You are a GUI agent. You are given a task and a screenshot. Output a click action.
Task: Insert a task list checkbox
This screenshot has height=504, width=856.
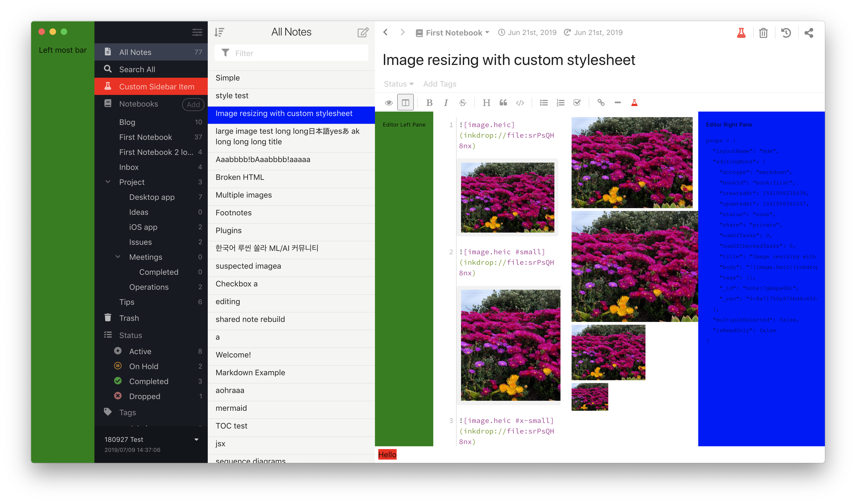(x=577, y=103)
